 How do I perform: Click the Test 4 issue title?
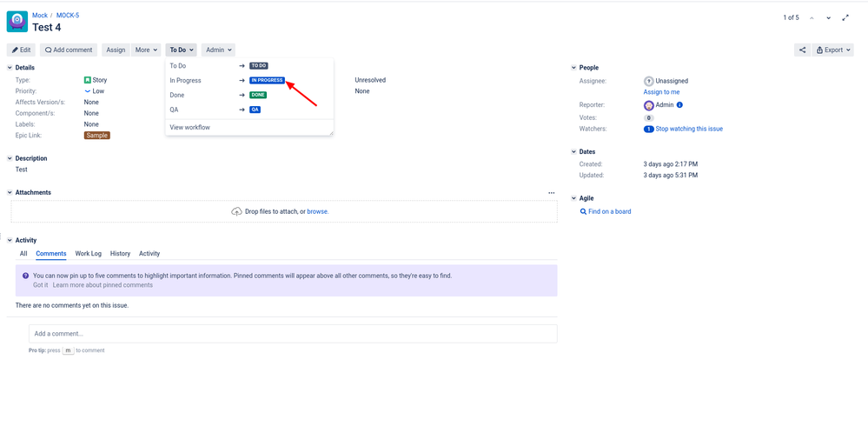point(47,27)
